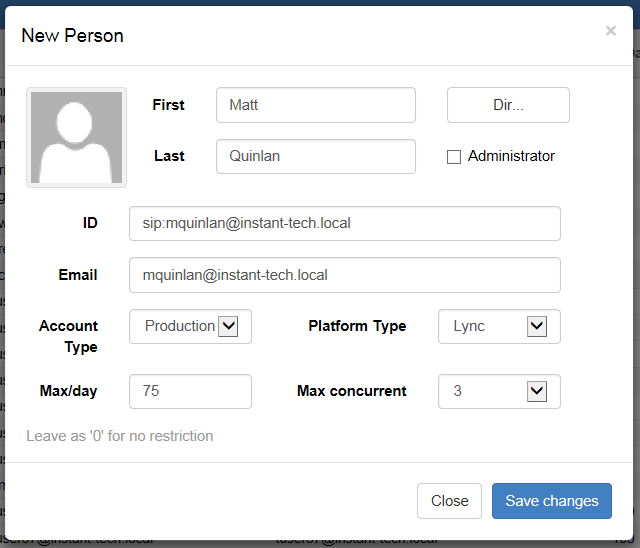Viewport: 640px width, 548px height.
Task: Dismiss the dialog with the X icon
Action: [610, 31]
